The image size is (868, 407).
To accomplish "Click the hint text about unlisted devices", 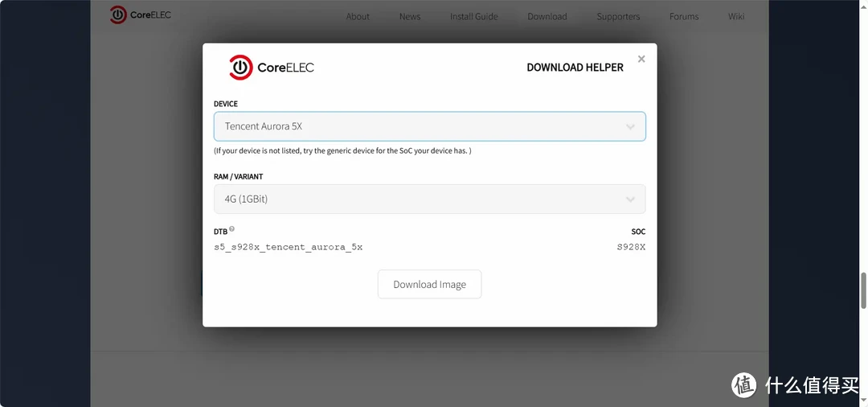I will (x=342, y=150).
